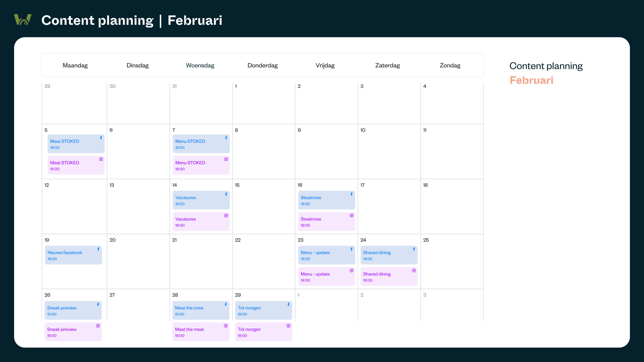
Task: Open the blue Meat the crew event
Action: coord(201,310)
